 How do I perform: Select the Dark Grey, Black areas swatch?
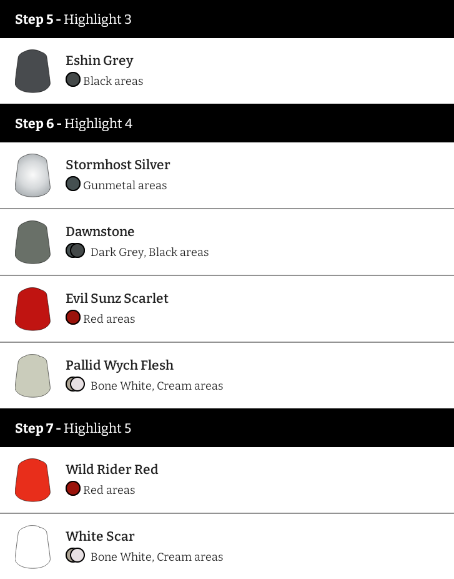[75, 251]
